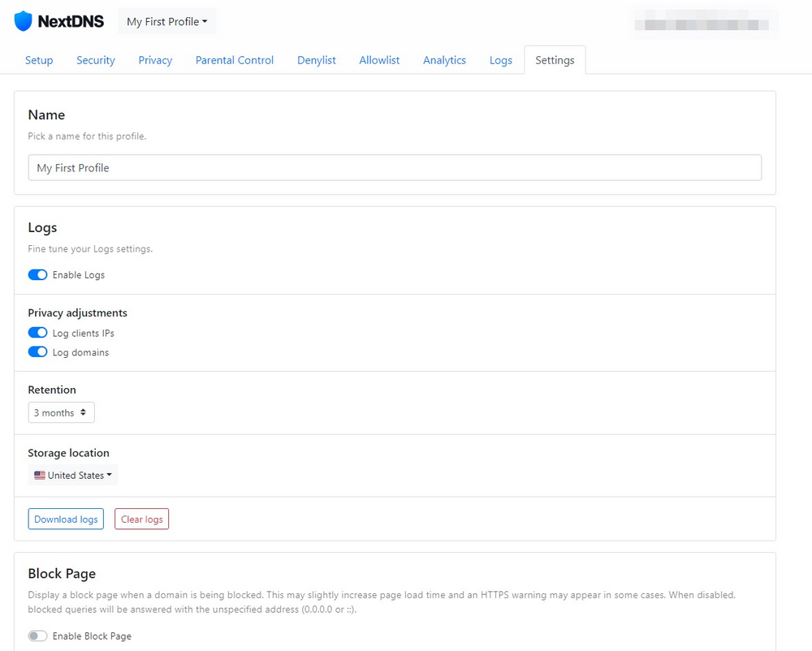Toggle off Log clients IPs
Viewport: 812px width, 651px height.
coord(37,333)
